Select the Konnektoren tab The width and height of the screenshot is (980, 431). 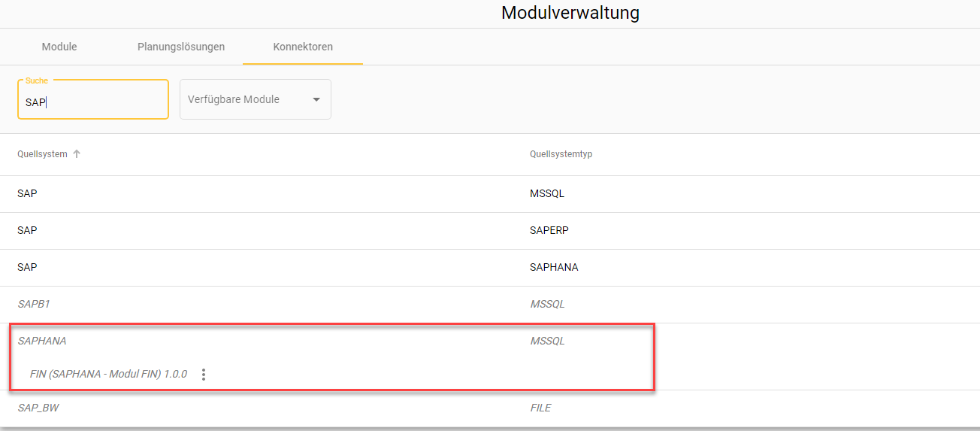point(303,47)
